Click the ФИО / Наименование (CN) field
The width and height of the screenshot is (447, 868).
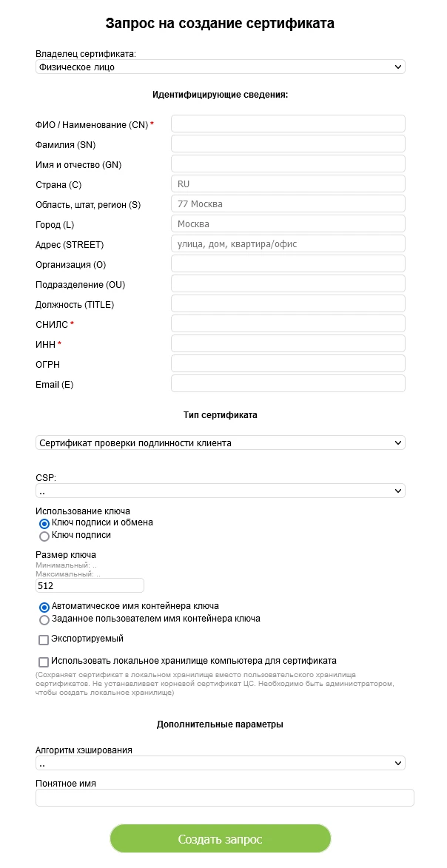288,124
